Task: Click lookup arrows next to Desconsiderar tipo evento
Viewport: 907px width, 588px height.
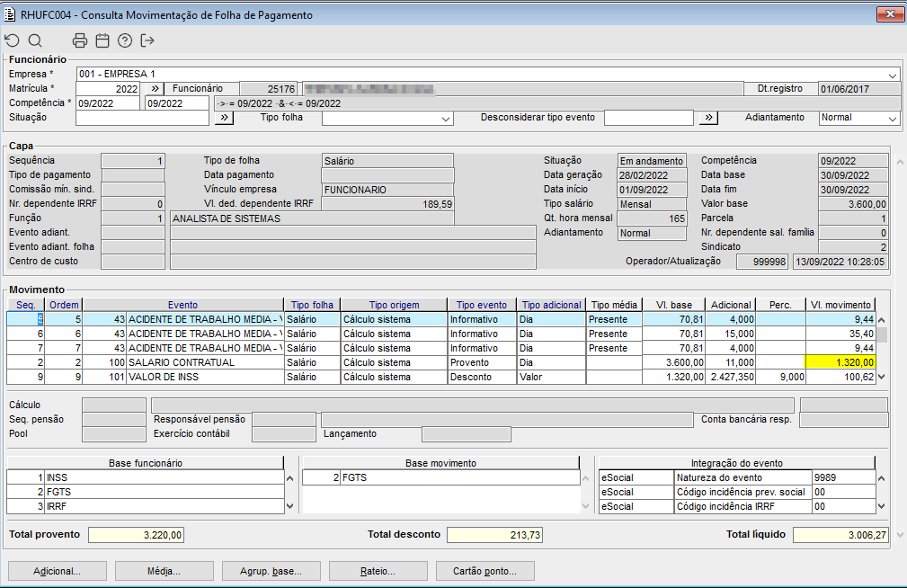Action: click(709, 118)
